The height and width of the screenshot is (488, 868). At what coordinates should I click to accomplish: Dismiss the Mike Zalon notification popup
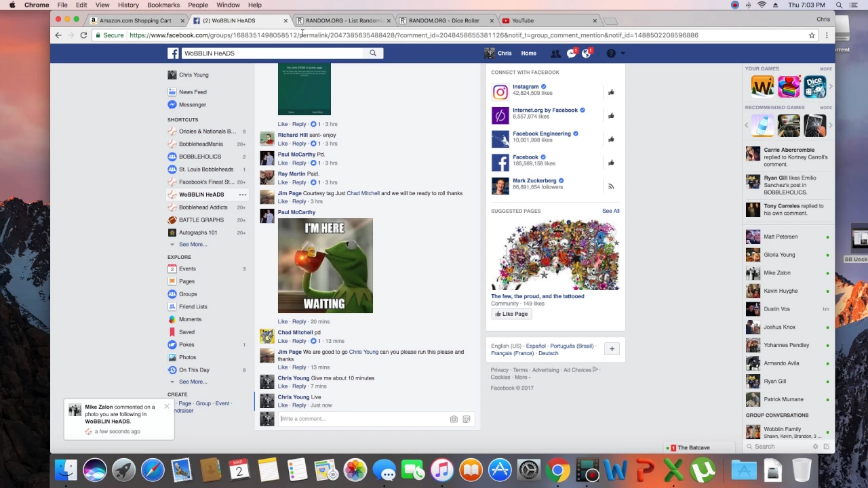(167, 407)
